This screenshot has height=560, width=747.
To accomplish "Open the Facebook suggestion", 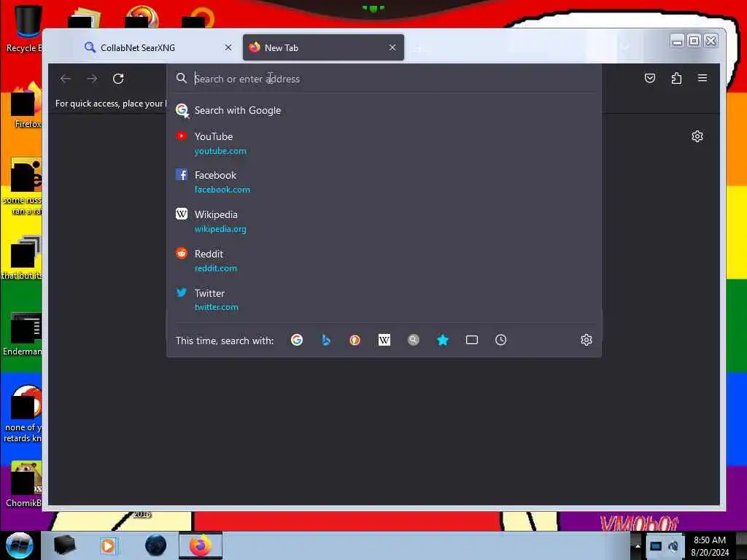I will coord(384,182).
